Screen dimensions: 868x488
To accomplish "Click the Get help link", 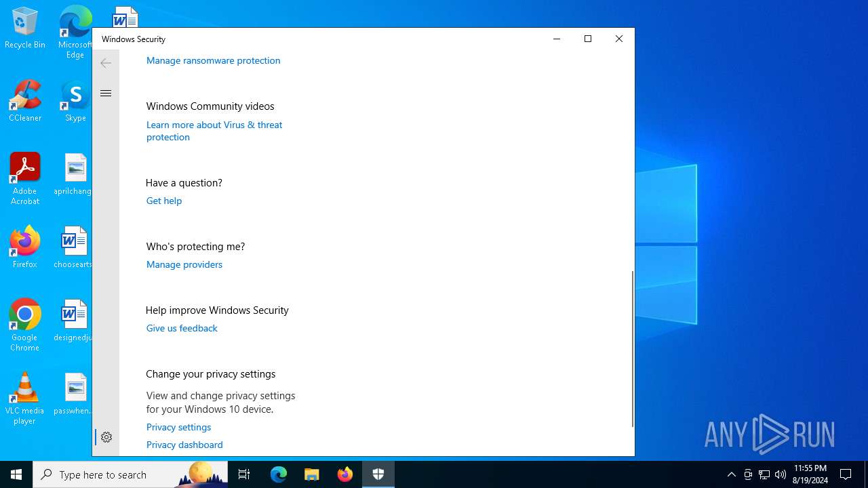I will point(164,201).
